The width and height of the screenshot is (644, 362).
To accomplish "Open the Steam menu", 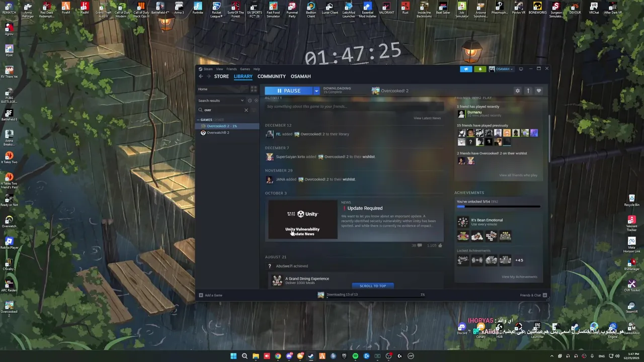I will 208,69.
